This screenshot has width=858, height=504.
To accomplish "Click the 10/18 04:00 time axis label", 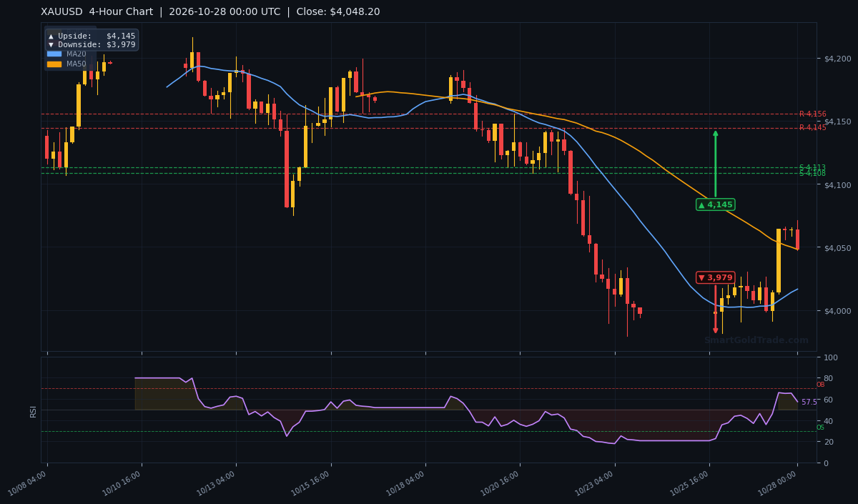I will 406,483.
